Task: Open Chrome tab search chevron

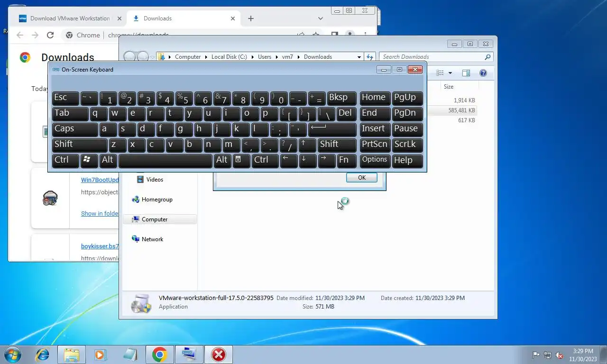Action: 321,18
